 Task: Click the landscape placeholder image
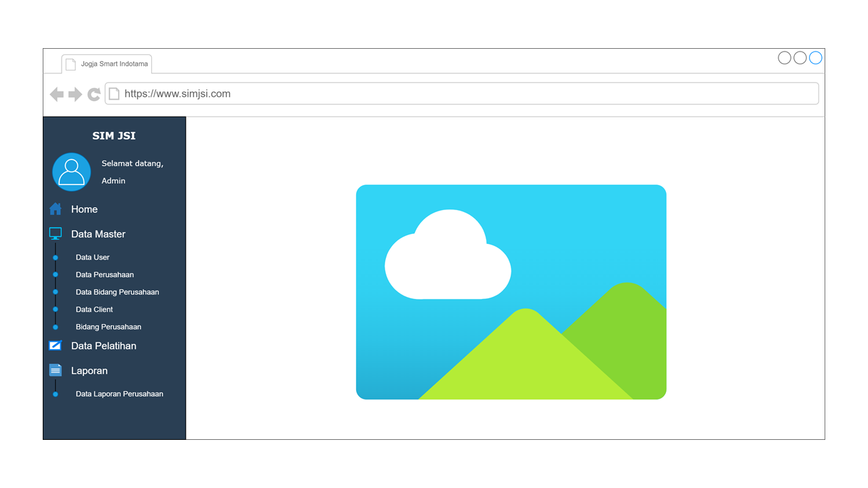click(511, 292)
